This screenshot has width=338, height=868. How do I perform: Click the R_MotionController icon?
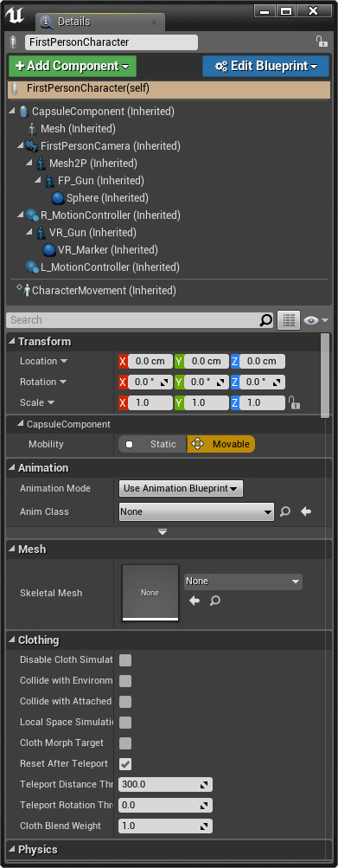(31, 215)
